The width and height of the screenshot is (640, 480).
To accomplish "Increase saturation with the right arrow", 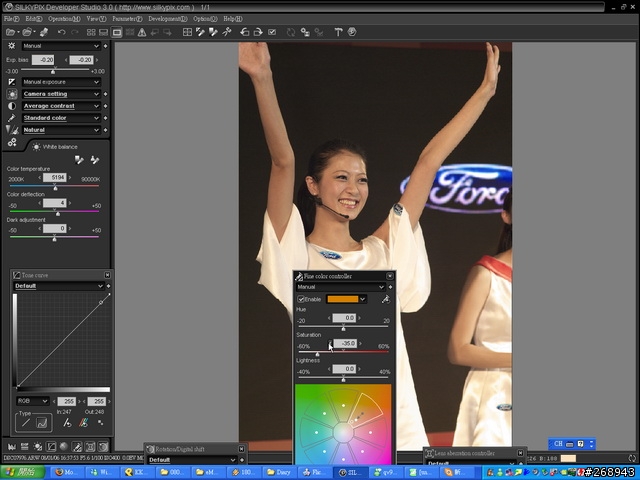I will (x=360, y=344).
